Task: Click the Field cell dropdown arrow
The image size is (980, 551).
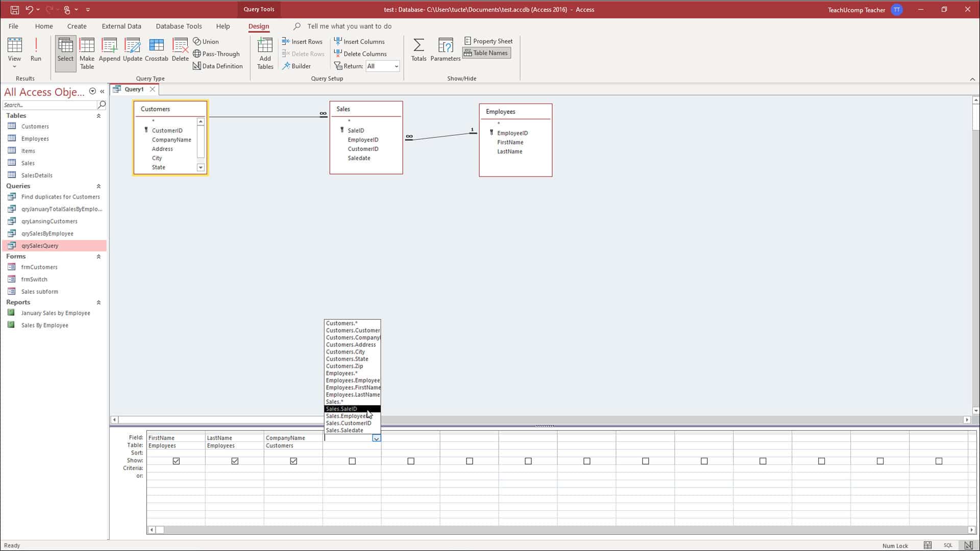Action: pos(376,438)
